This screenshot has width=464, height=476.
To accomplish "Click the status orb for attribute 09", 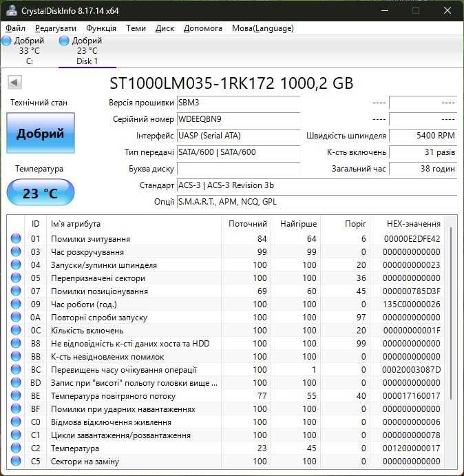I will point(16,304).
